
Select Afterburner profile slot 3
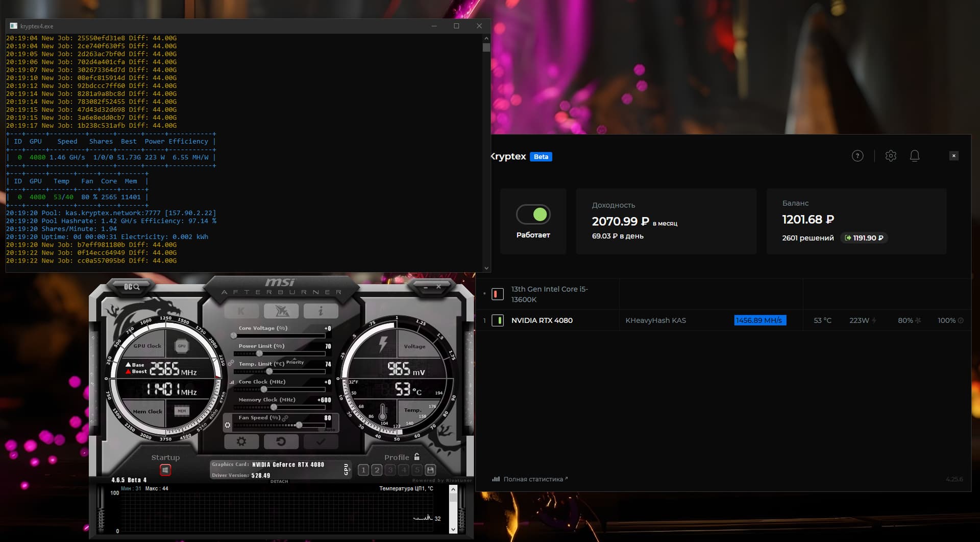[390, 470]
